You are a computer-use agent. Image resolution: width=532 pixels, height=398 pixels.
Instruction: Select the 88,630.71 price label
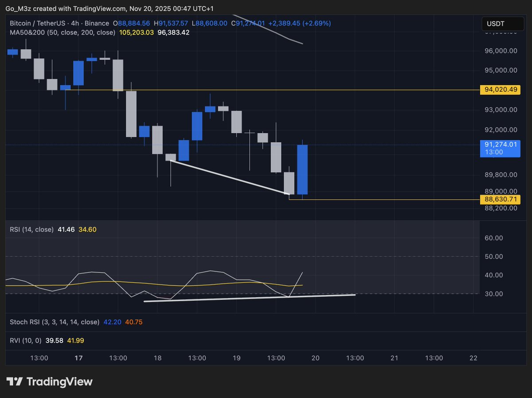tap(501, 200)
